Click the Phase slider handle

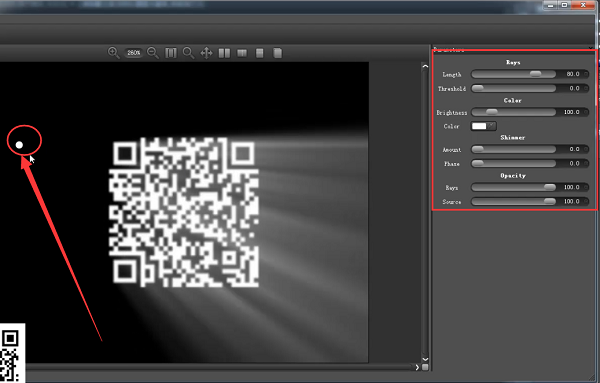coord(478,163)
